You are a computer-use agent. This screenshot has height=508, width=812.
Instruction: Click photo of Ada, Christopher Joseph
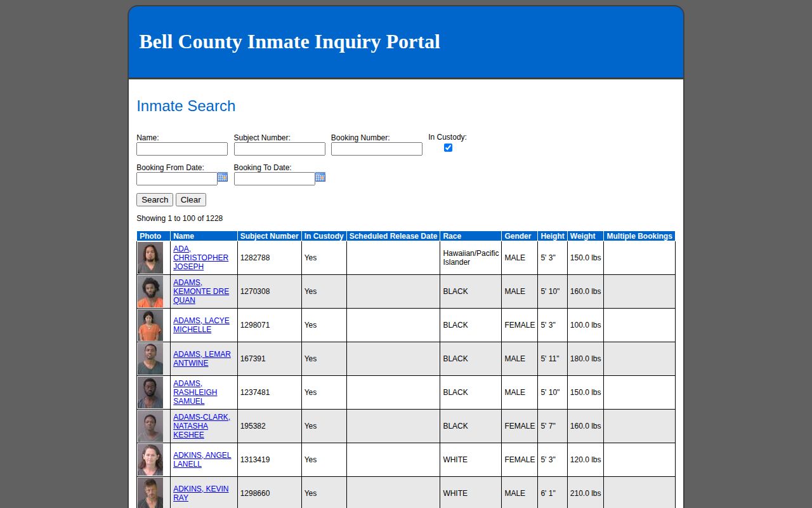point(150,258)
